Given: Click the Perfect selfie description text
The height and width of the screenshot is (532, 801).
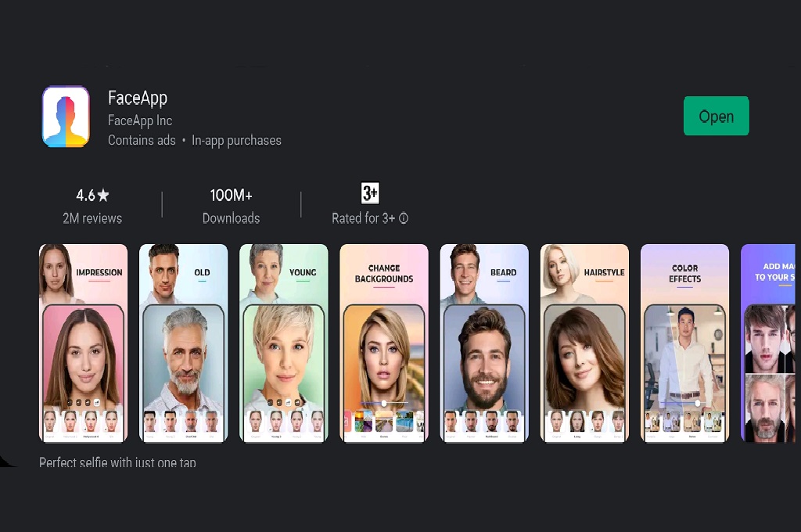Looking at the screenshot, I should click(x=117, y=462).
